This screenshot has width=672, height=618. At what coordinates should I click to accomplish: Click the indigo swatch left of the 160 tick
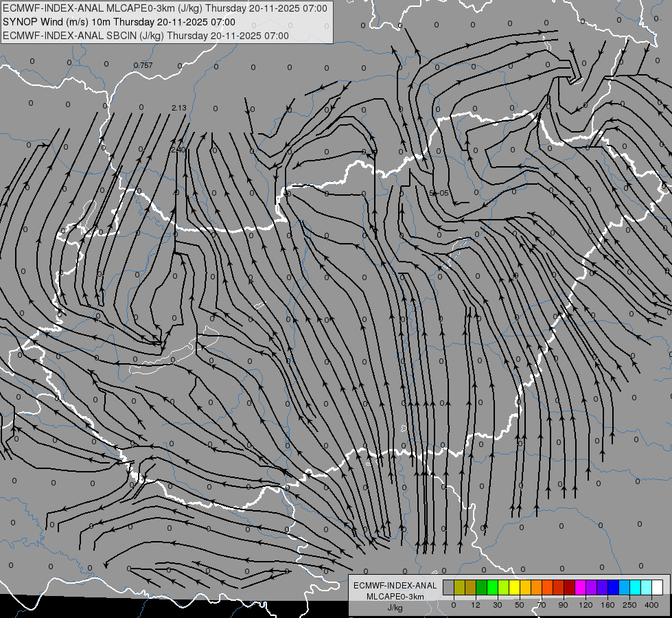(603, 587)
